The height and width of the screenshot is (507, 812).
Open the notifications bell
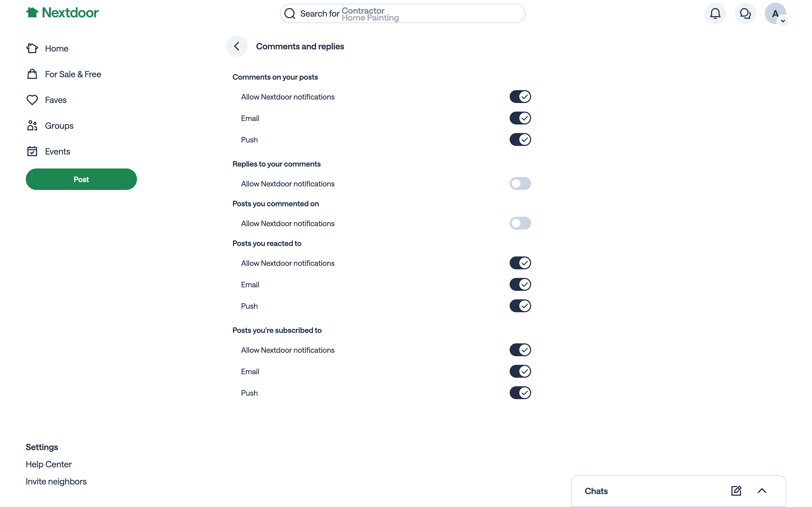[x=715, y=14]
